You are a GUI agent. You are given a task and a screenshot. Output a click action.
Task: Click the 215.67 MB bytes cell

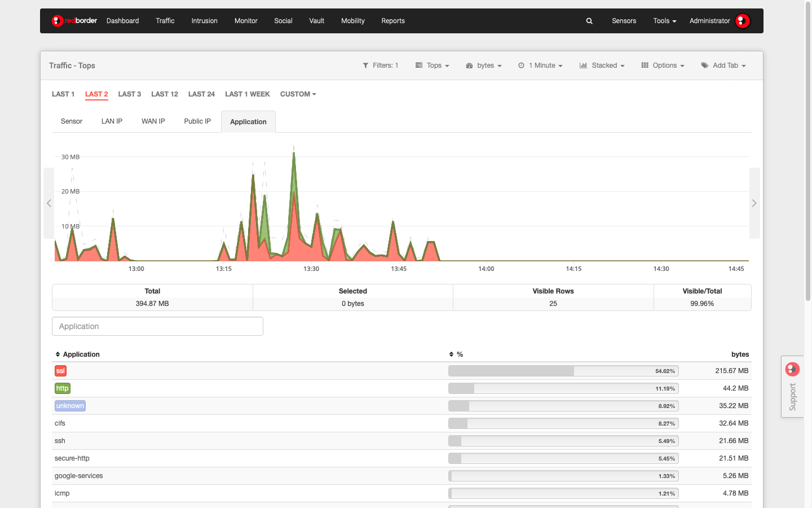(x=732, y=371)
